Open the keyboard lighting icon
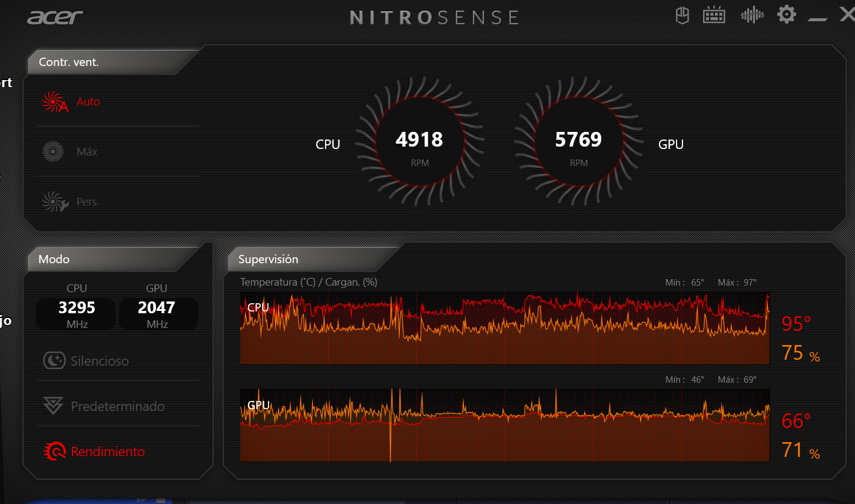 click(x=714, y=15)
